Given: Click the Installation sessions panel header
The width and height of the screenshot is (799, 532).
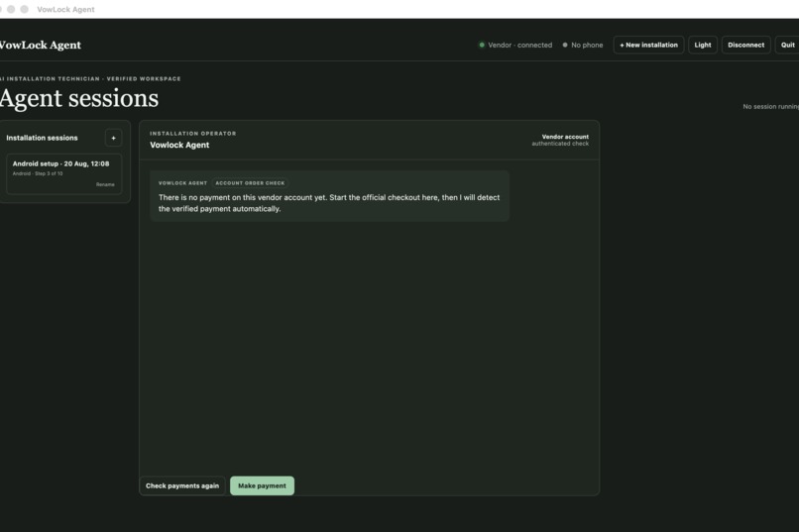Looking at the screenshot, I should point(42,138).
